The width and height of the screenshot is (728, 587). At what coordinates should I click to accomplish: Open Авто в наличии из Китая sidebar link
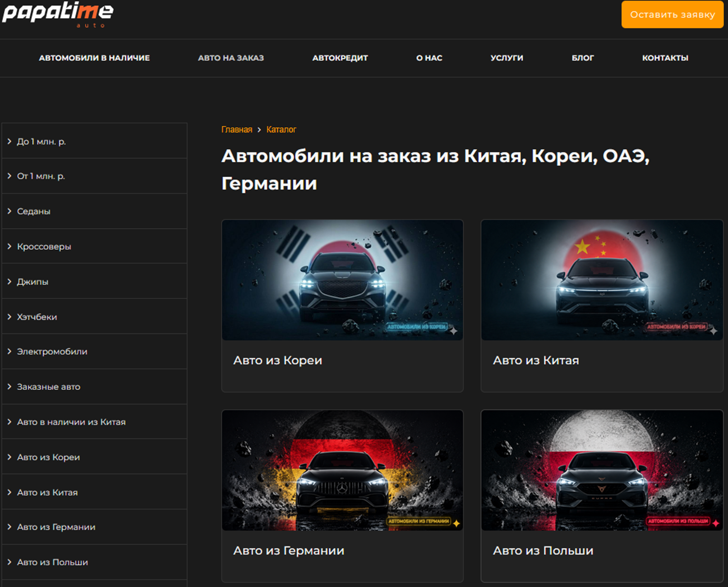[x=71, y=422]
